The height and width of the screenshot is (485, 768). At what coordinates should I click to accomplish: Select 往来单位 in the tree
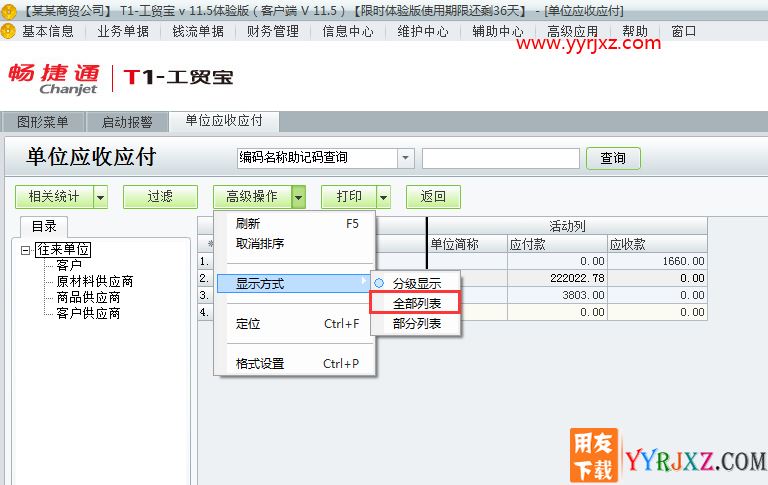pyautogui.click(x=63, y=250)
